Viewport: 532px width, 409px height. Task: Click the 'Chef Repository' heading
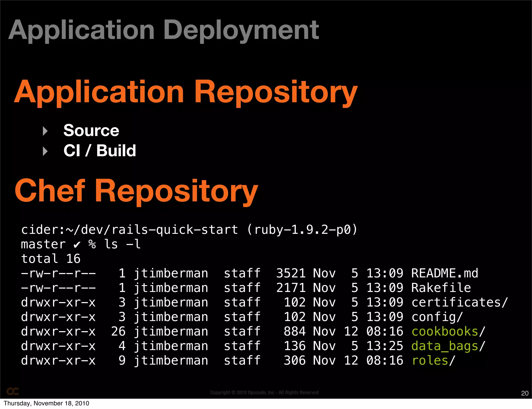136,192
